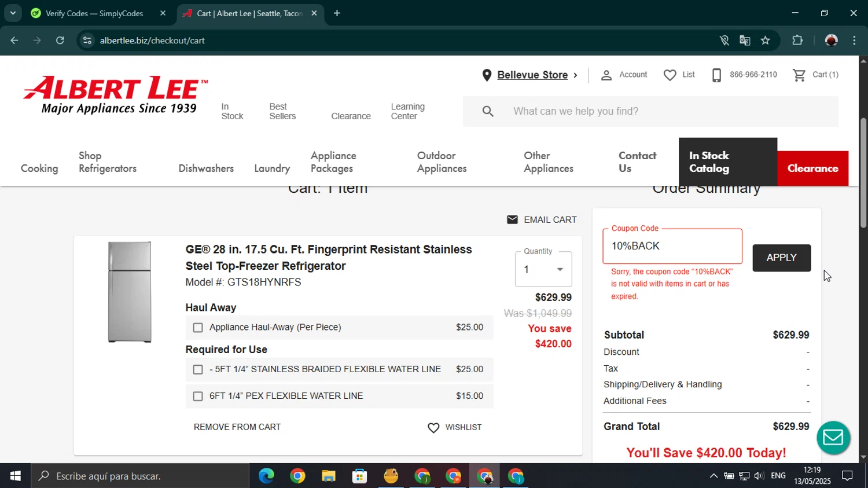The height and width of the screenshot is (488, 868).
Task: Click the Windows taskbar search box
Action: [x=140, y=476]
